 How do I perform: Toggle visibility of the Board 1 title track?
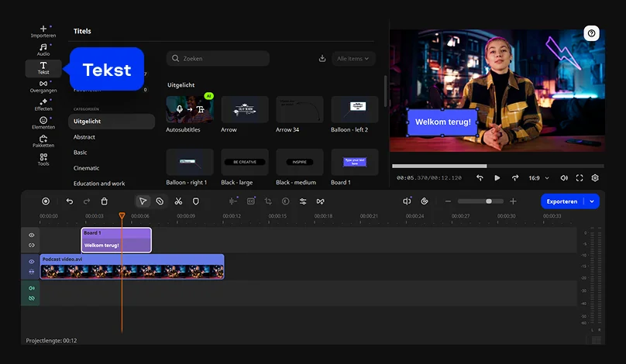click(32, 235)
